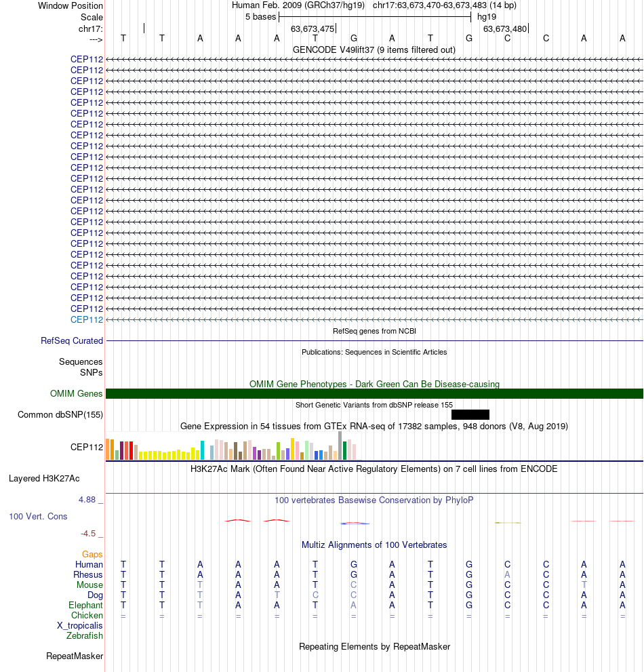The height and width of the screenshot is (672, 644).
Task: Click the Common dbSNP(155) label
Action: [x=60, y=414]
